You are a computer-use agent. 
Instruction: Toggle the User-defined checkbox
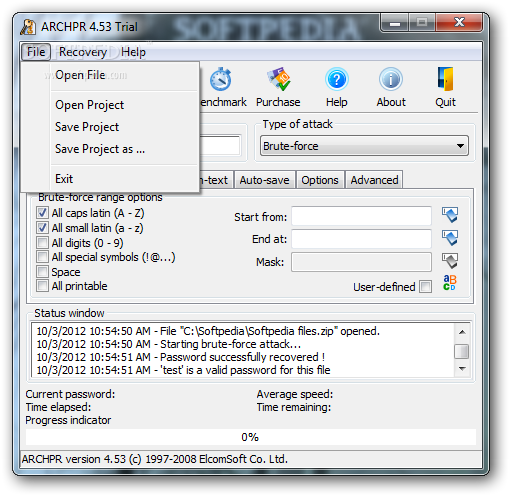click(425, 287)
